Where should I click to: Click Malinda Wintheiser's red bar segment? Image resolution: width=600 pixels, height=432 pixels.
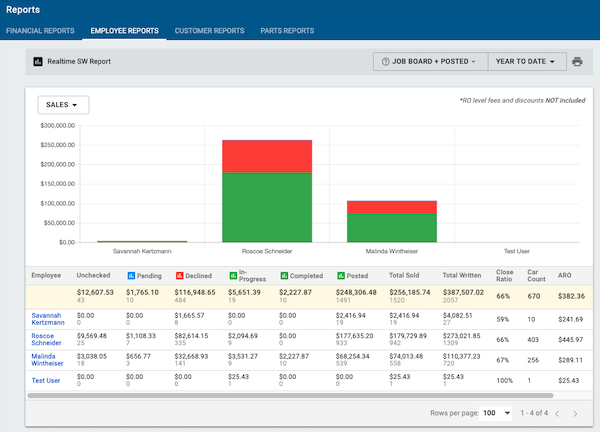tap(392, 207)
